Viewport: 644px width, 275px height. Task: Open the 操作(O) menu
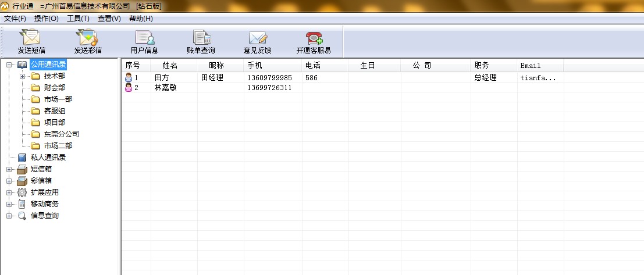[47, 19]
